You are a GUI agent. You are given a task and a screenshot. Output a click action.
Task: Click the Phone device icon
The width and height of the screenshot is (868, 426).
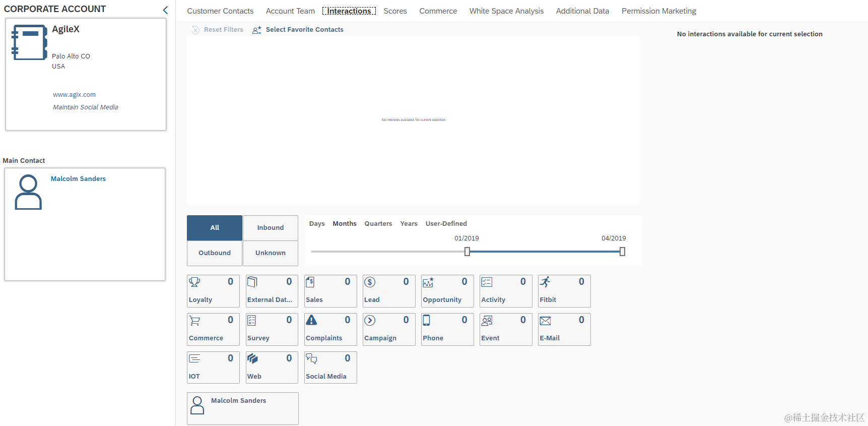[x=426, y=320]
